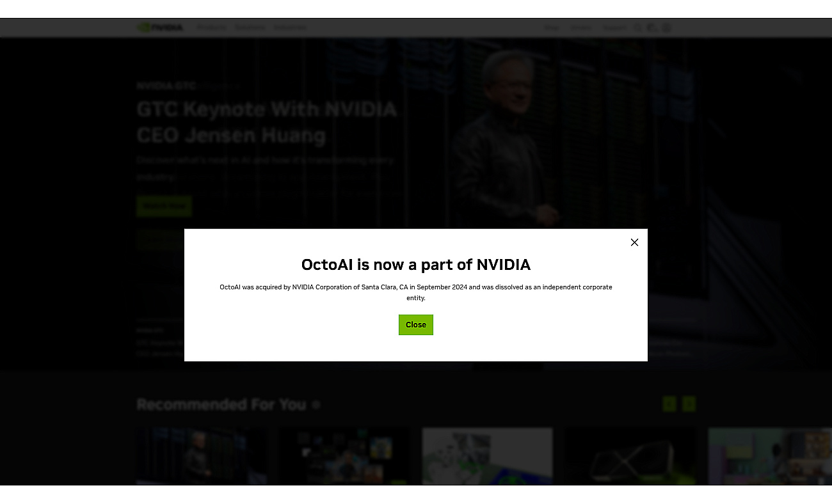
Task: Click the green Watch Now button in the hero
Action: pyautogui.click(x=164, y=207)
